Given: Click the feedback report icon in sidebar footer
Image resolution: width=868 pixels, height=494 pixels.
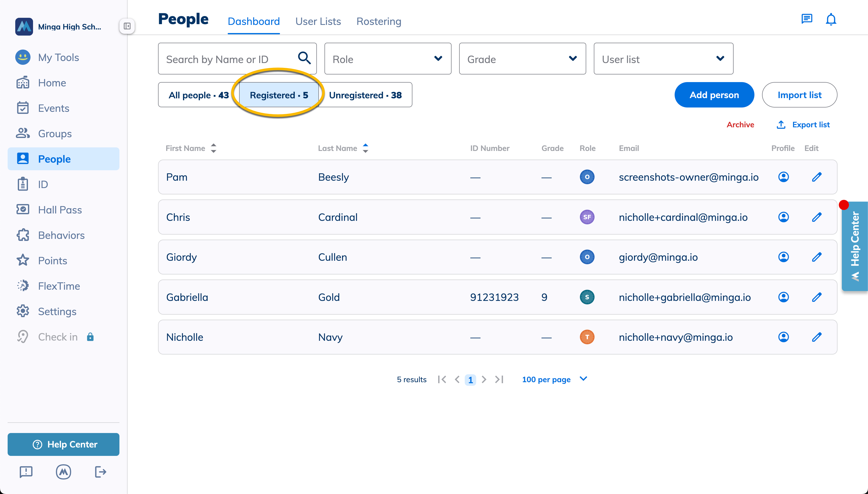Looking at the screenshot, I should click(x=26, y=472).
